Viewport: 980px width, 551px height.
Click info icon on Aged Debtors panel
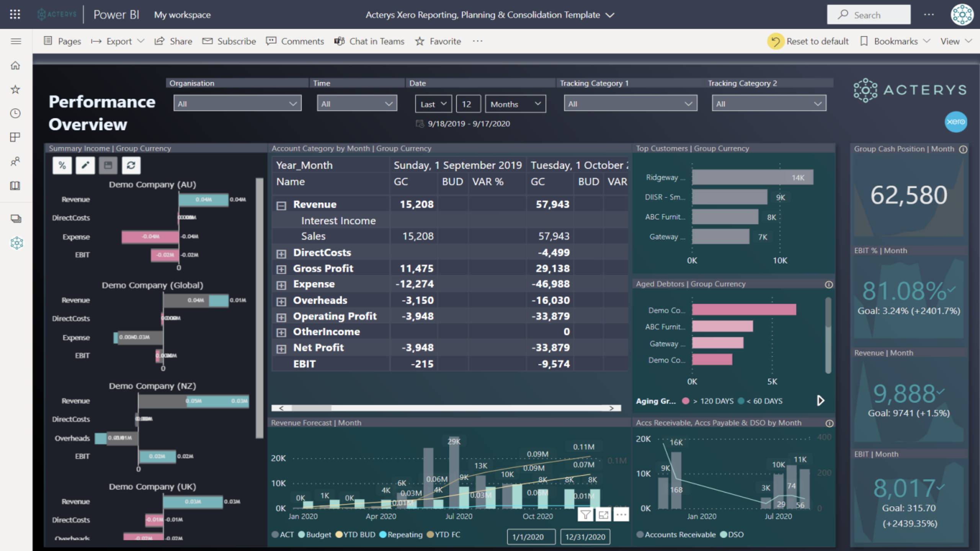829,284
